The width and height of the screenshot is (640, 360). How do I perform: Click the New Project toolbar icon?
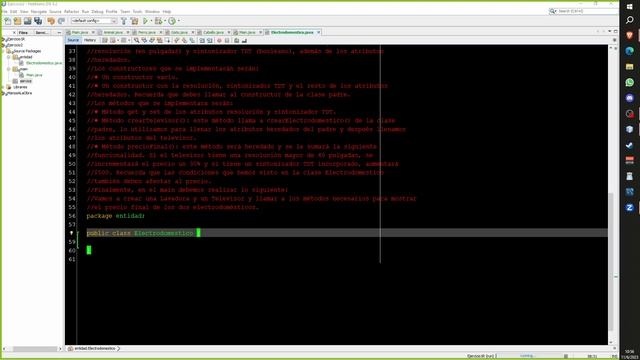(x=17, y=21)
